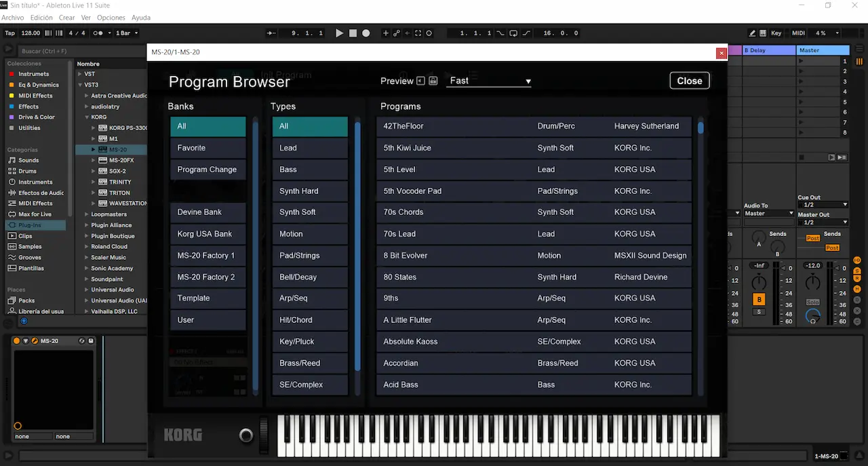
Task: Enable MIDI Map Mode switch
Action: point(798,33)
